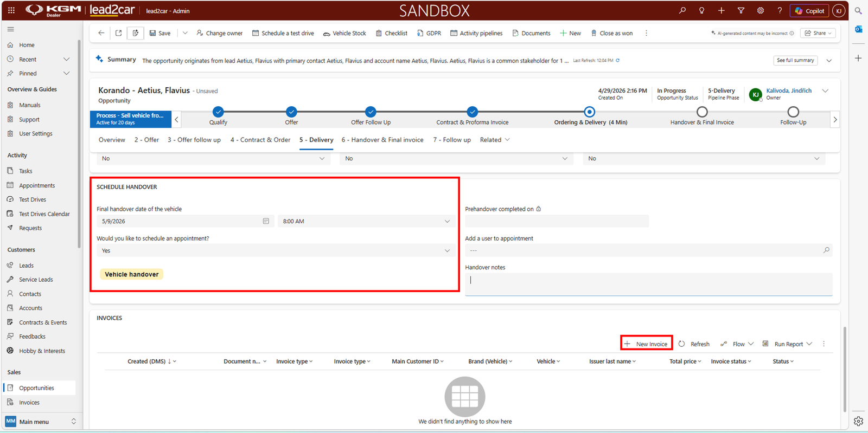Open the Outlook icon in side rail

pos(858,29)
